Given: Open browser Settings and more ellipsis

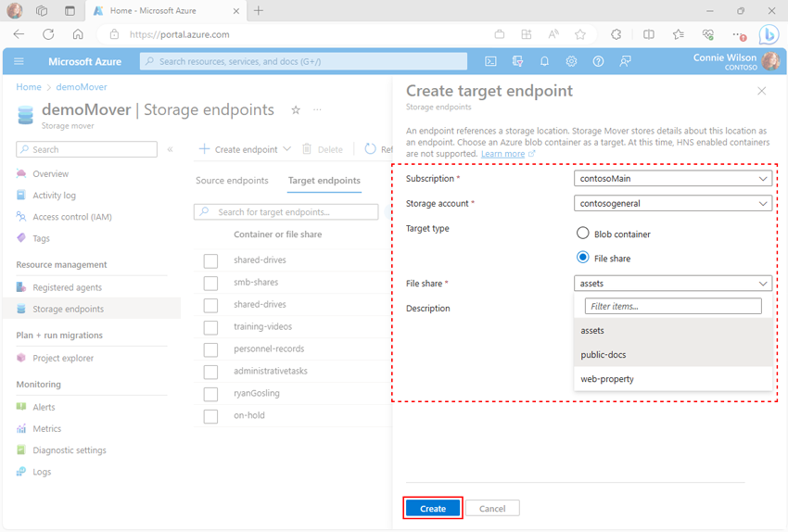Looking at the screenshot, I should pyautogui.click(x=738, y=34).
